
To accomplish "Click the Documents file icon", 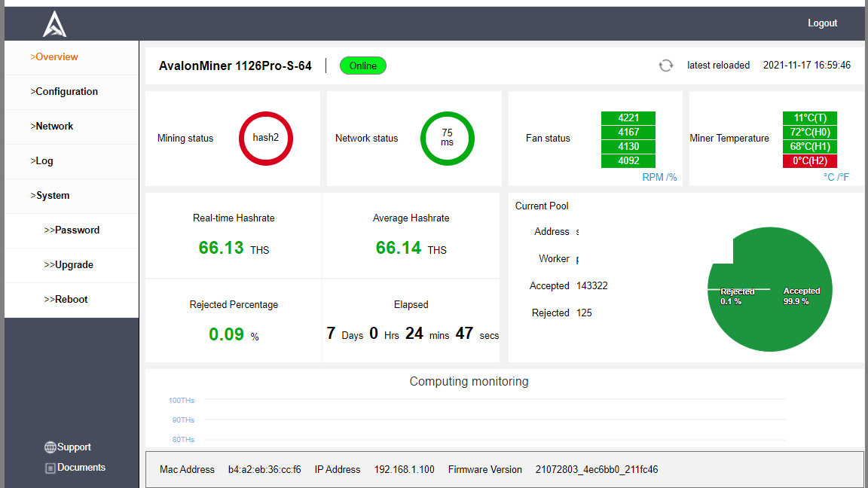I will 50,468.
